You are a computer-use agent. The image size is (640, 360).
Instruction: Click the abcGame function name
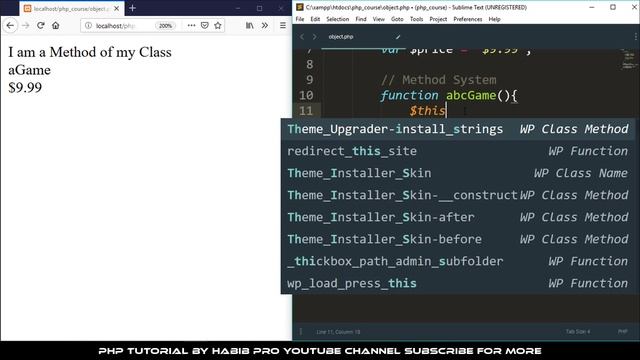471,96
